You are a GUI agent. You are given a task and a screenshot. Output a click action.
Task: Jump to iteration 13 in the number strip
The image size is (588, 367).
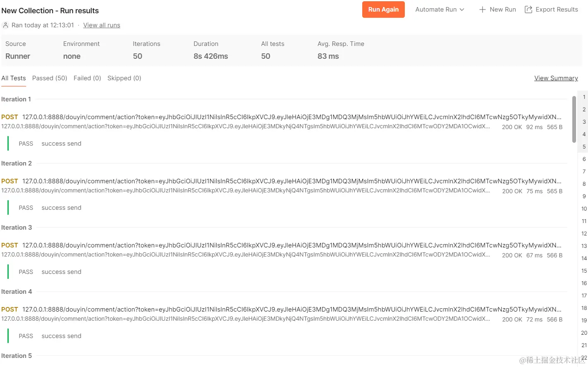(x=584, y=246)
